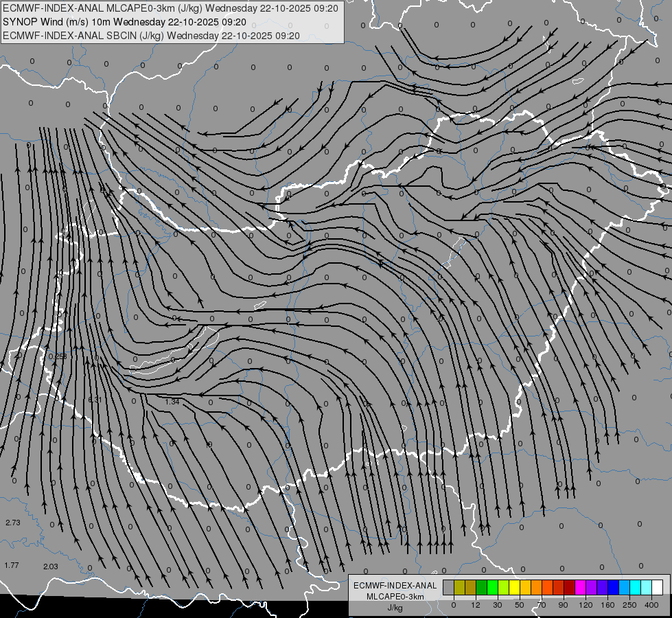Pick the white swatch at legend end
The image size is (672, 618).
pyautogui.click(x=658, y=588)
